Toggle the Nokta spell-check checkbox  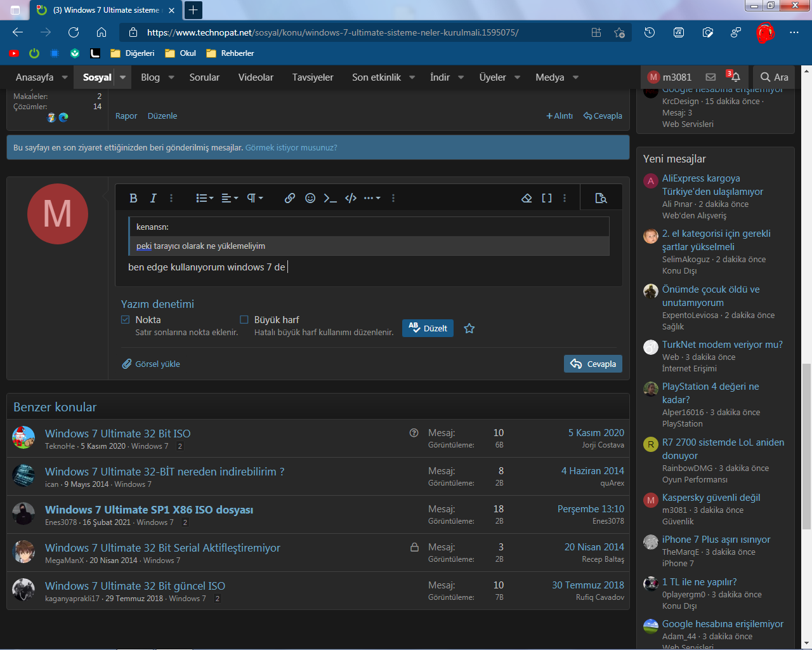(x=126, y=320)
